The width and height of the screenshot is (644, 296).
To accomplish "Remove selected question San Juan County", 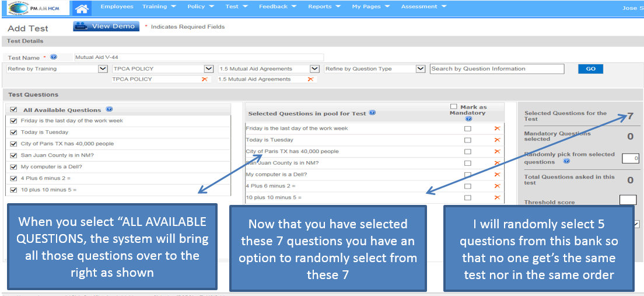I will [x=497, y=163].
